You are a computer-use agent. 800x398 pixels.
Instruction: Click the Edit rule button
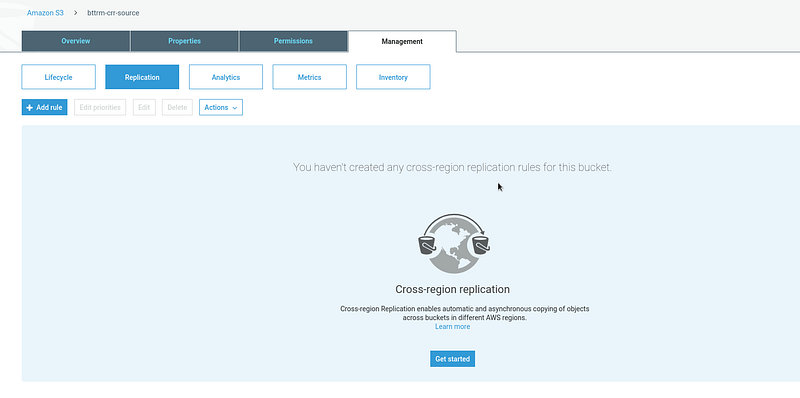coord(144,107)
